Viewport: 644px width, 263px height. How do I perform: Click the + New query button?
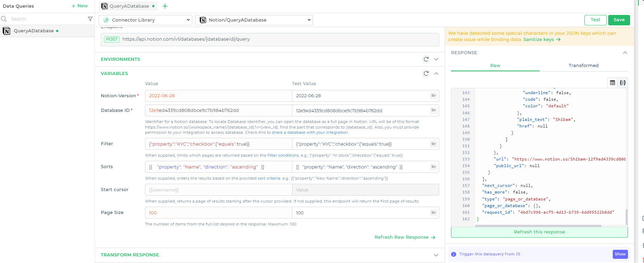tap(80, 6)
